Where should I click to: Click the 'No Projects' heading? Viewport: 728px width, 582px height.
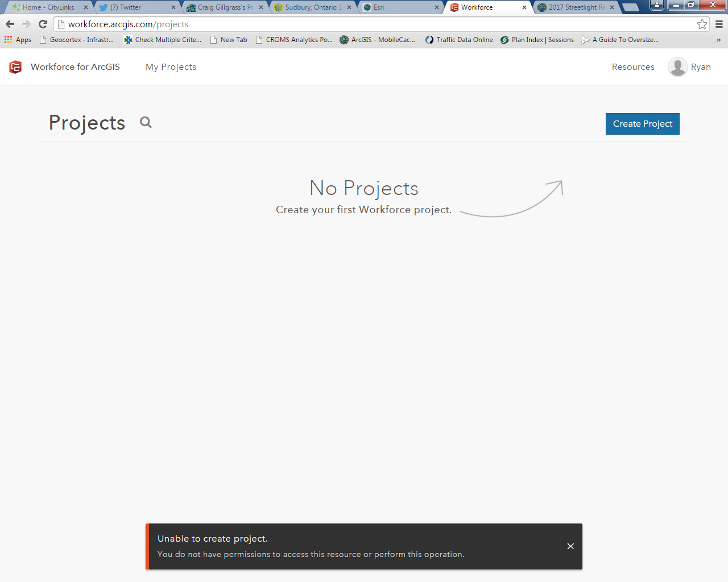[364, 188]
